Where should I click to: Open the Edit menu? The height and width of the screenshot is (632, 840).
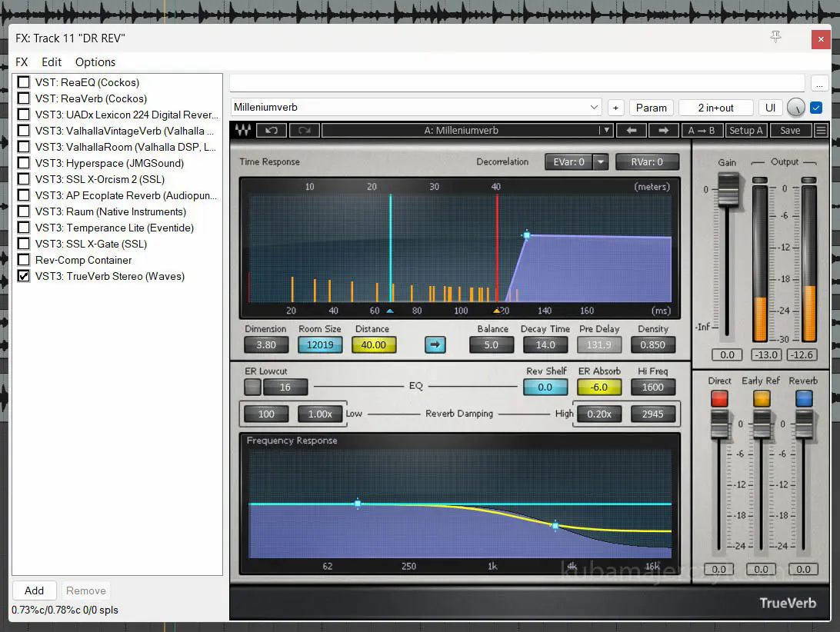pos(52,62)
